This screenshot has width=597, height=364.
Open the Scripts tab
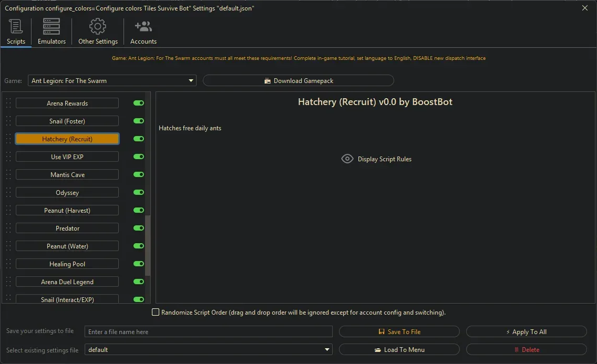click(x=16, y=32)
